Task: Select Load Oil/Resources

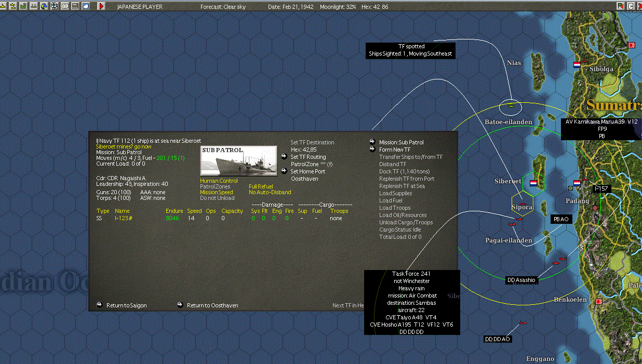Action: pos(403,215)
